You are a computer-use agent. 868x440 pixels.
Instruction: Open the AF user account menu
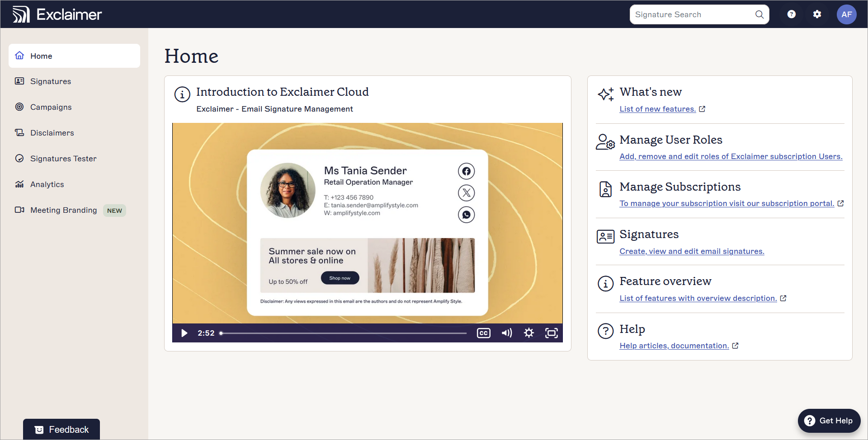click(846, 14)
